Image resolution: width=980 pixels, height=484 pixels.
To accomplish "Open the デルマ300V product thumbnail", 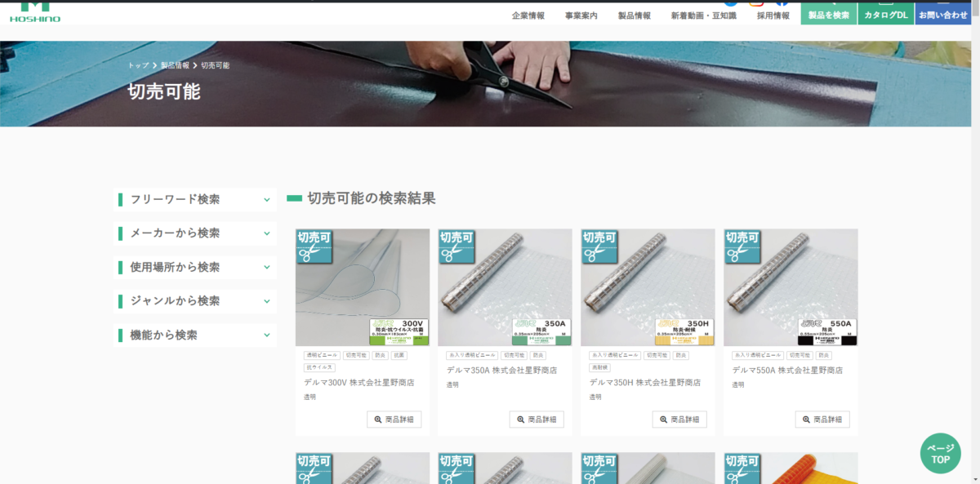I will pos(363,287).
